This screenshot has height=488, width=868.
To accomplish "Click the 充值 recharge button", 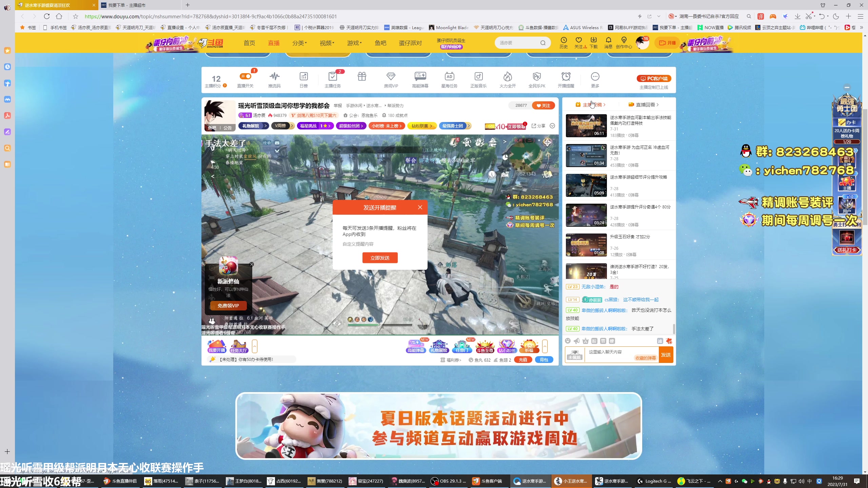I will click(x=523, y=360).
